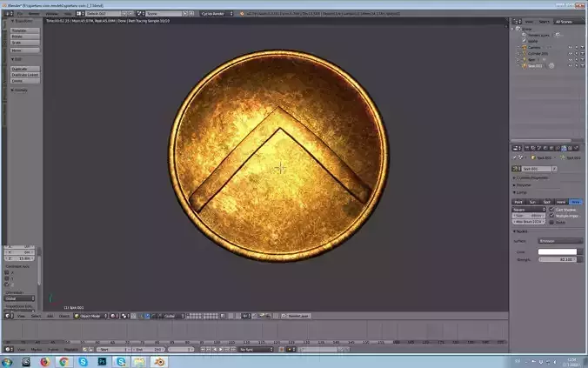
Task: Open the Cycles Render engine dropdown
Action: 217,14
